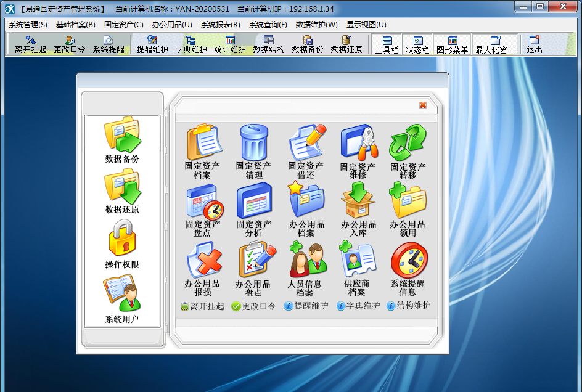
Task: Open the 系统管理(S) menu
Action: (28, 25)
